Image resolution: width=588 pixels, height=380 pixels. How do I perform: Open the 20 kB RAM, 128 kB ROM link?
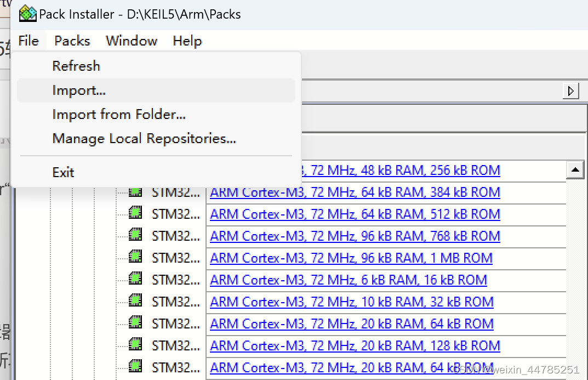pos(355,345)
